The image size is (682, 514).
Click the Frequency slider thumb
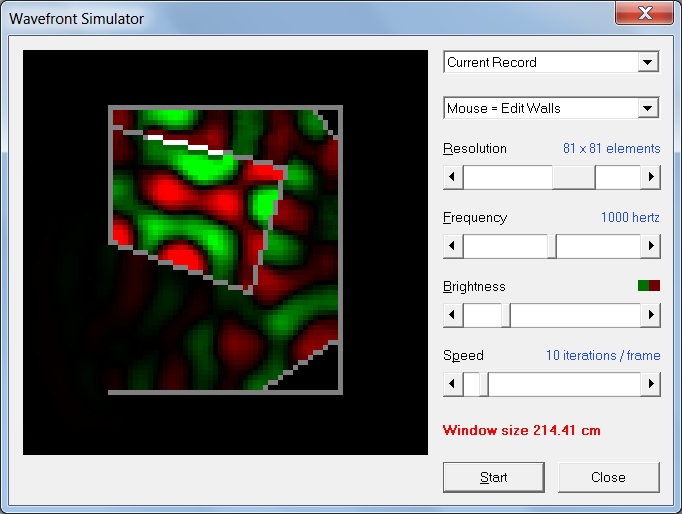(552, 246)
